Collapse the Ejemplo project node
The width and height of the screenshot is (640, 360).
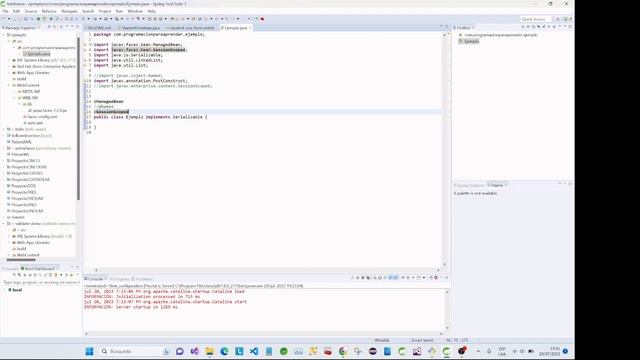click(x=4, y=35)
